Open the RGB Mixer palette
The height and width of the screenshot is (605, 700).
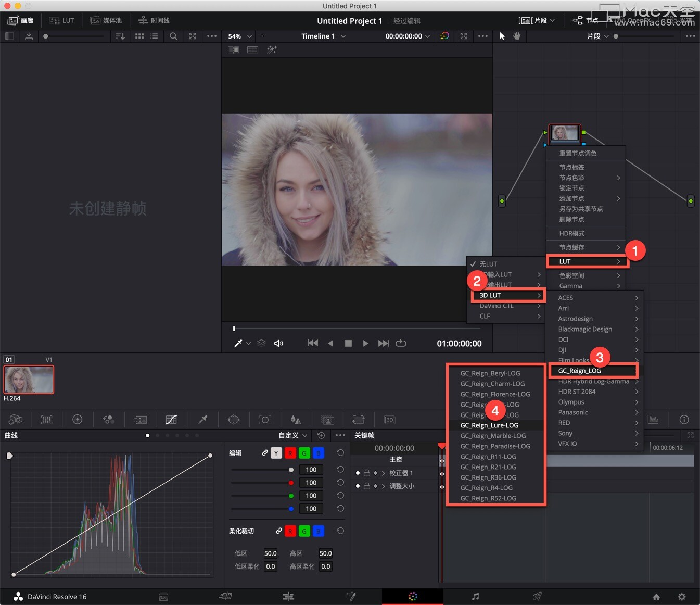[109, 420]
